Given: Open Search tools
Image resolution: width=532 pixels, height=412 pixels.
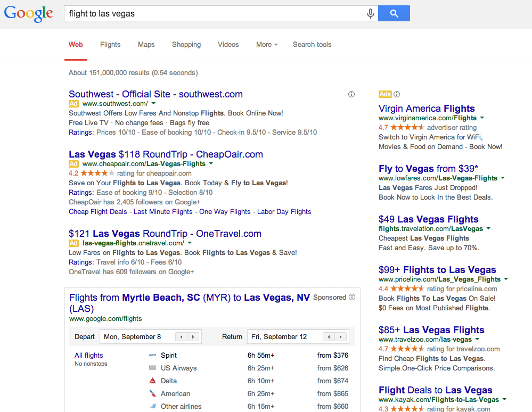Looking at the screenshot, I should [x=312, y=44].
